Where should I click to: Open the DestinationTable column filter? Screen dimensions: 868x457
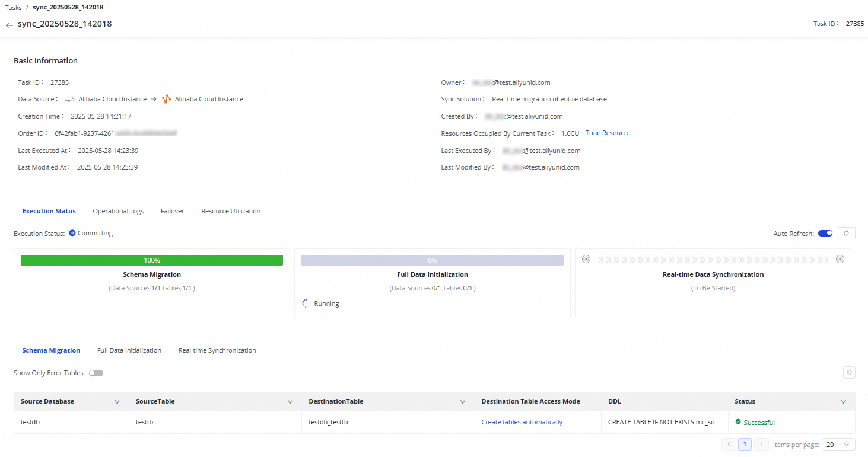pos(463,402)
